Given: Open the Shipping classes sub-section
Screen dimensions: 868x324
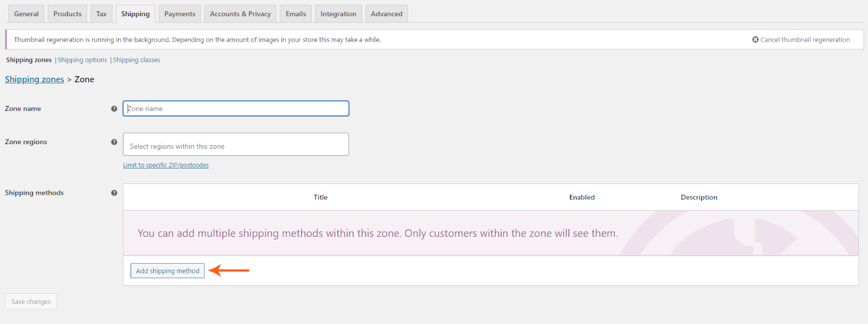Looking at the screenshot, I should tap(137, 60).
